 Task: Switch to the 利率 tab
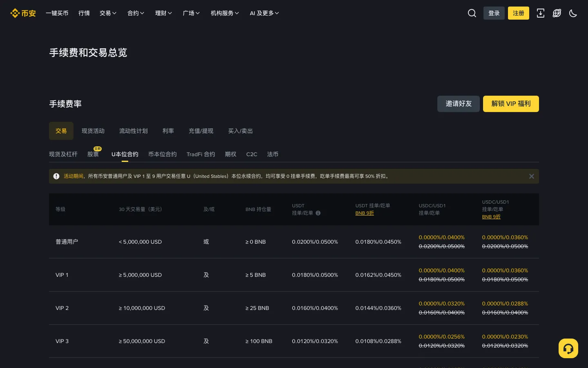point(168,131)
